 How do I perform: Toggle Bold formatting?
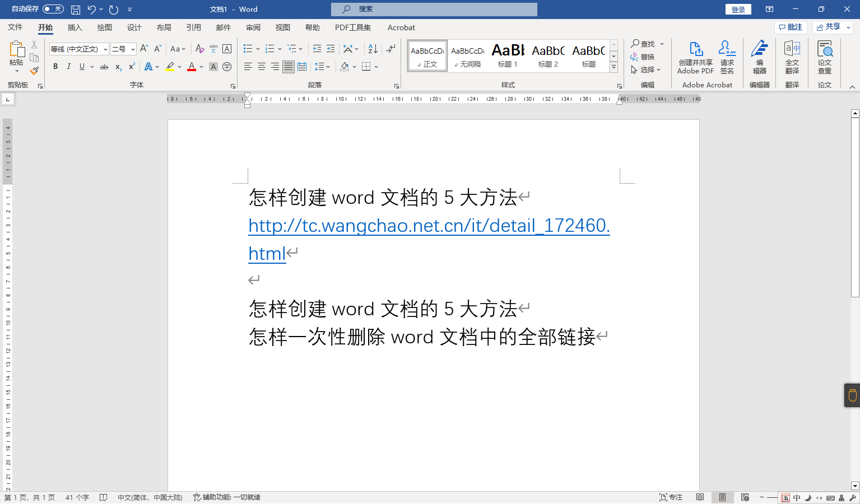[x=55, y=67]
